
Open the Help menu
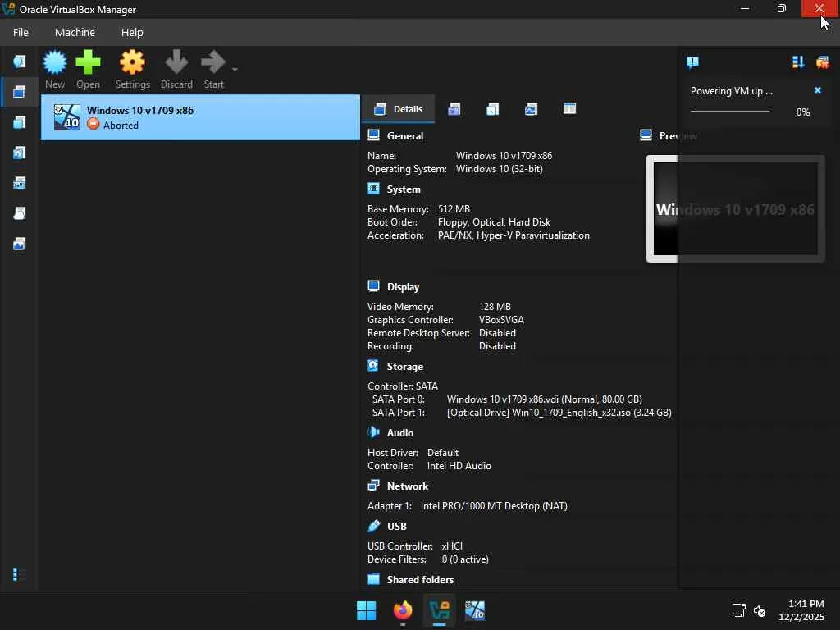click(132, 32)
